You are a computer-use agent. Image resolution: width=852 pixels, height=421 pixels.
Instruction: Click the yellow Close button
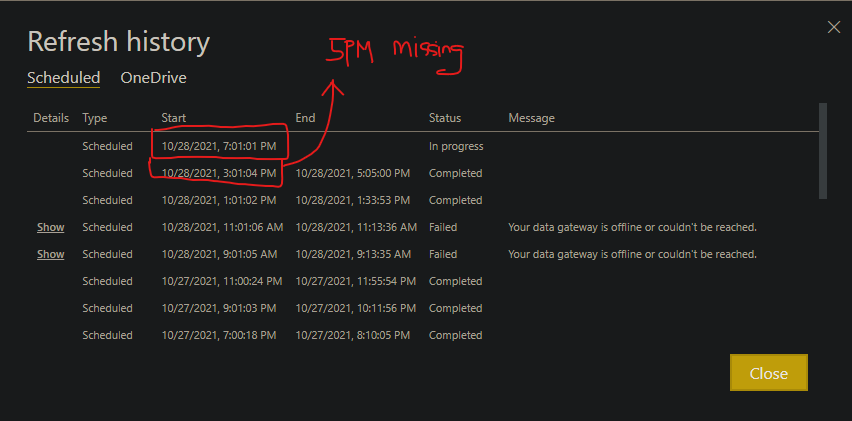click(768, 373)
